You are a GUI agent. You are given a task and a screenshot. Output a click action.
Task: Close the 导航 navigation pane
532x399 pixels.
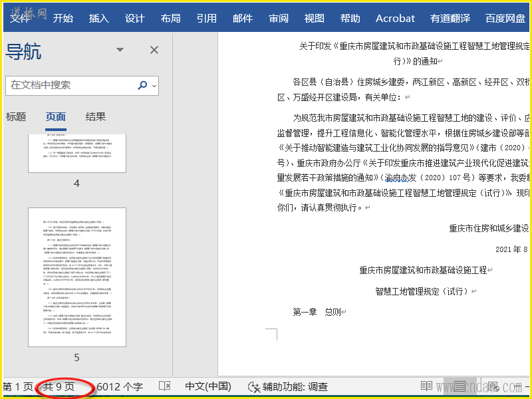point(154,51)
